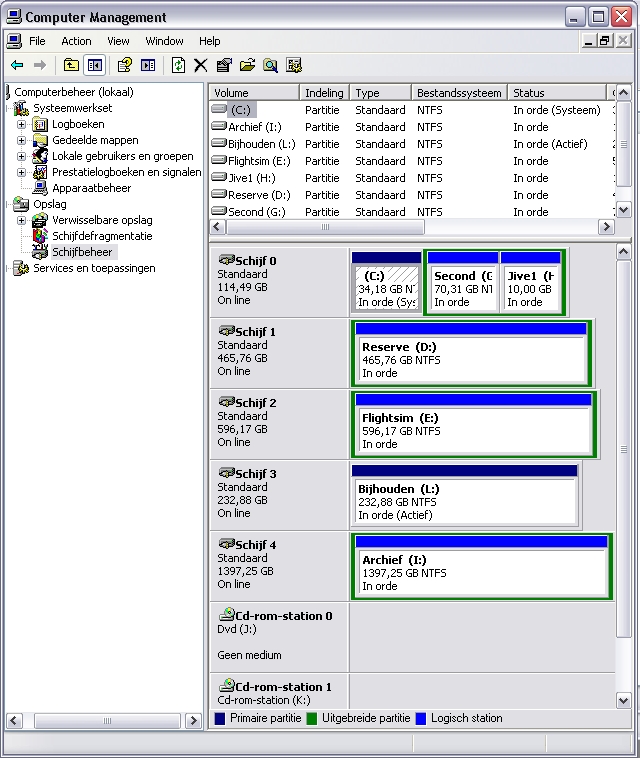640x758 pixels.
Task: Click the black X delete toolbar icon
Action: point(201,65)
